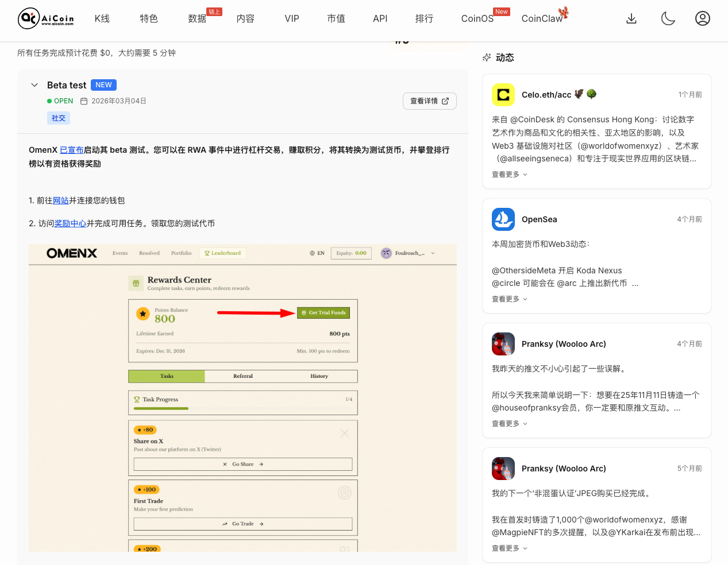Click OpenSea avatar icon
This screenshot has height=565, width=728.
tap(503, 219)
